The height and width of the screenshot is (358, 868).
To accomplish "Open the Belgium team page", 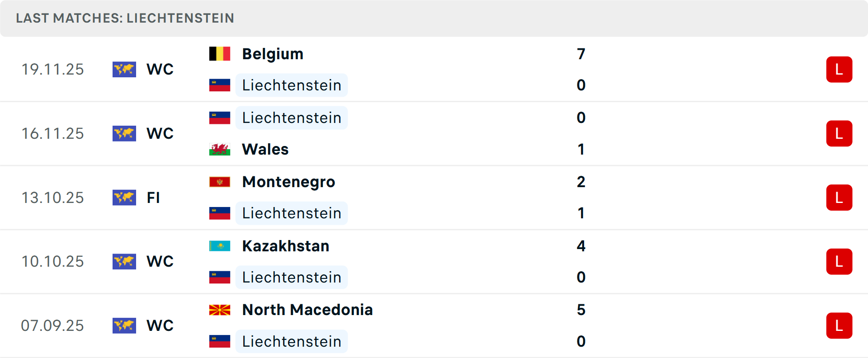I will click(272, 53).
